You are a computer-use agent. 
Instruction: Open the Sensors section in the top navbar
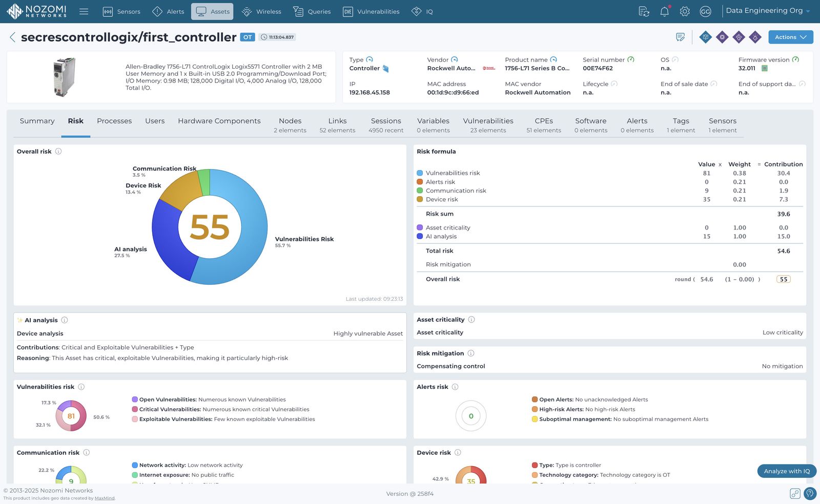click(x=121, y=11)
